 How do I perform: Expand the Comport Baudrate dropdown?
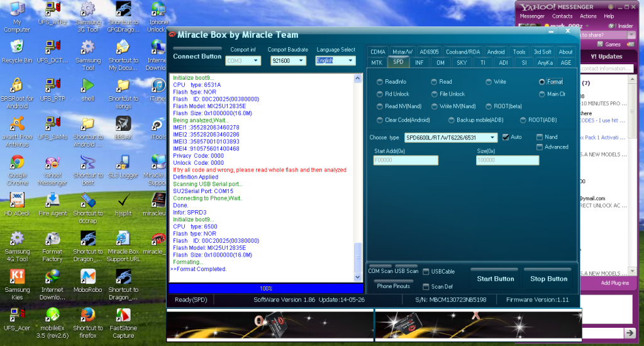[301, 61]
